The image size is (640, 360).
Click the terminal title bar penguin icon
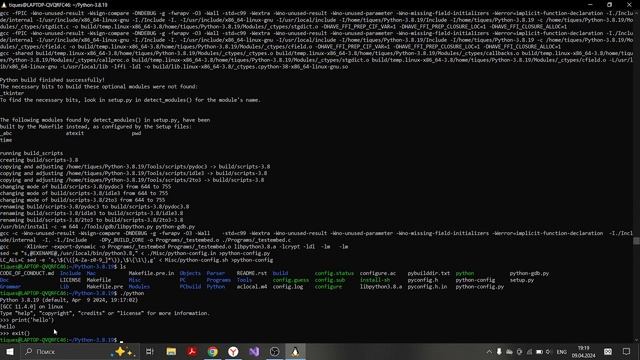click(x=4, y=5)
